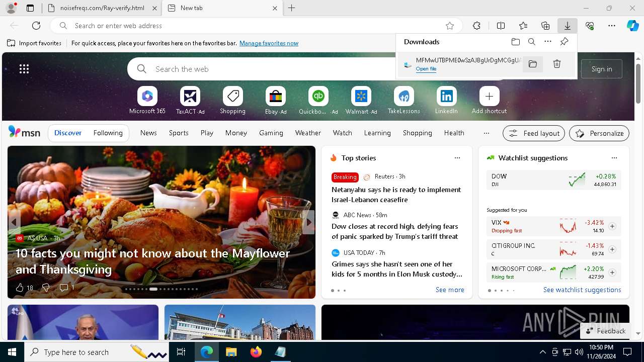Open the browser profile avatar
The width and height of the screenshot is (644, 362).
[x=11, y=8]
